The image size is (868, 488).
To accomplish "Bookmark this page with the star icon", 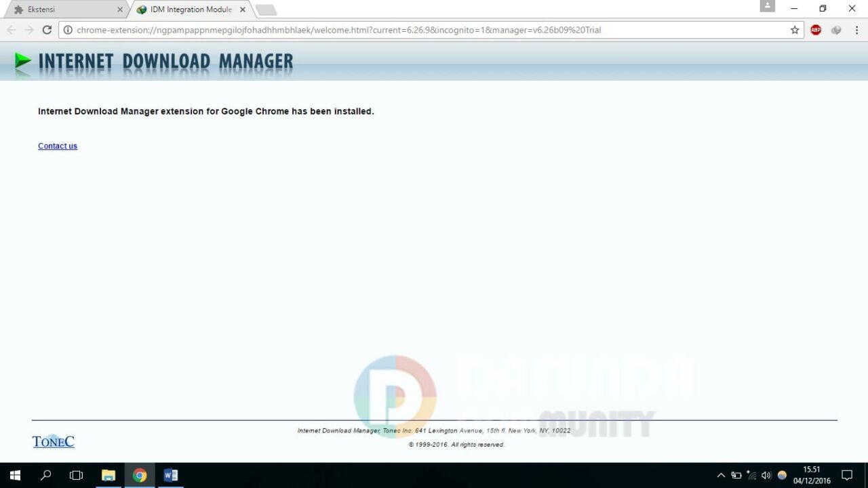I will tap(795, 30).
